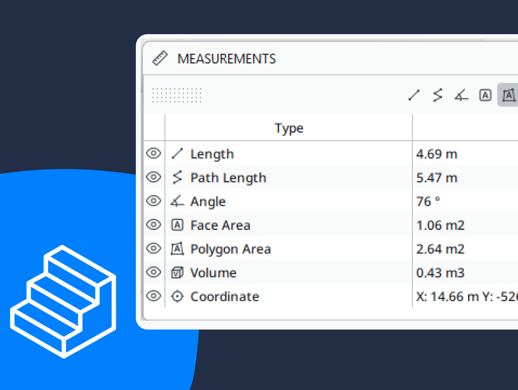518x390 pixels.
Task: Select the Polygon Area tool in toolbar
Action: pos(508,95)
